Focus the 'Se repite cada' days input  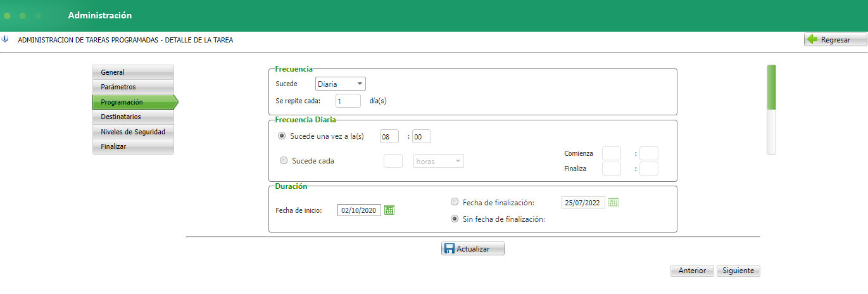pos(348,101)
